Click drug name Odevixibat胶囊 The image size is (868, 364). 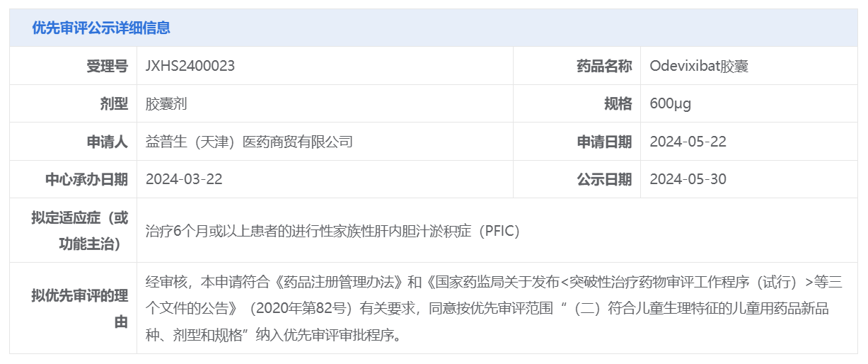click(699, 66)
